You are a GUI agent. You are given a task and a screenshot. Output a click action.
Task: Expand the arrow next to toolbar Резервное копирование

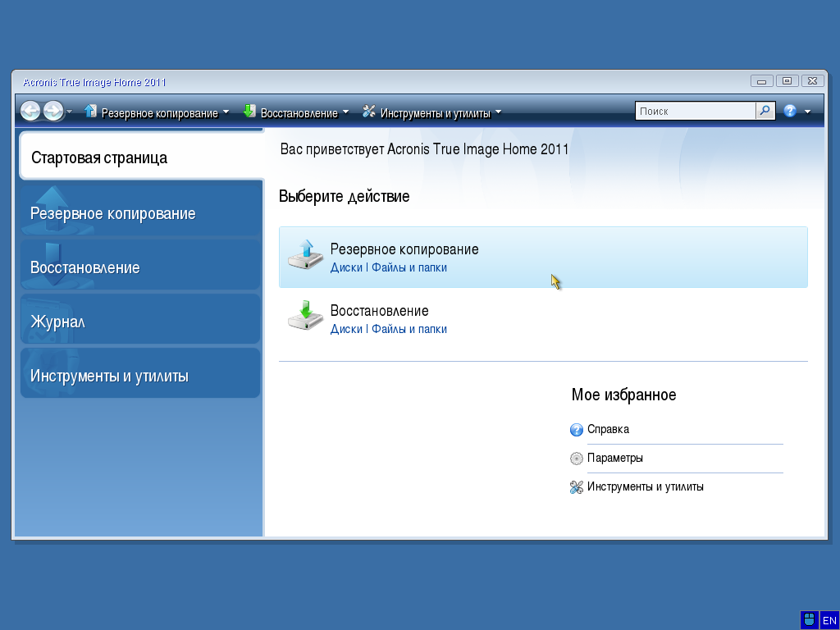point(226,112)
